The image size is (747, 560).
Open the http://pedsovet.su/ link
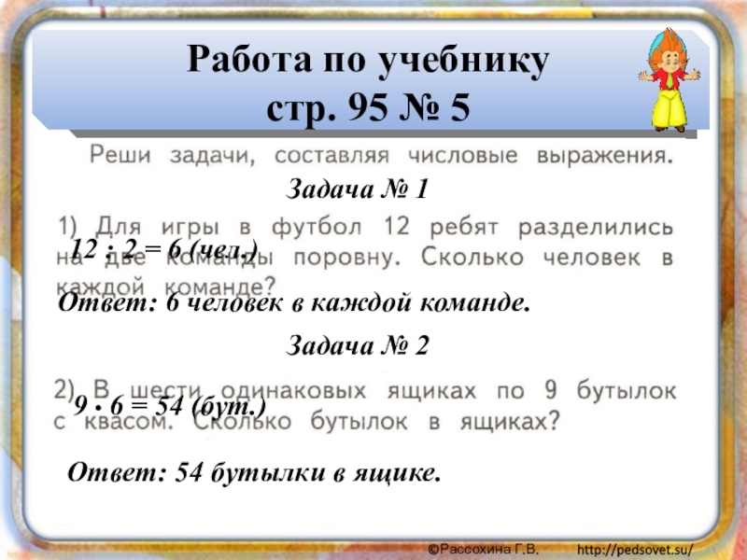(x=635, y=550)
